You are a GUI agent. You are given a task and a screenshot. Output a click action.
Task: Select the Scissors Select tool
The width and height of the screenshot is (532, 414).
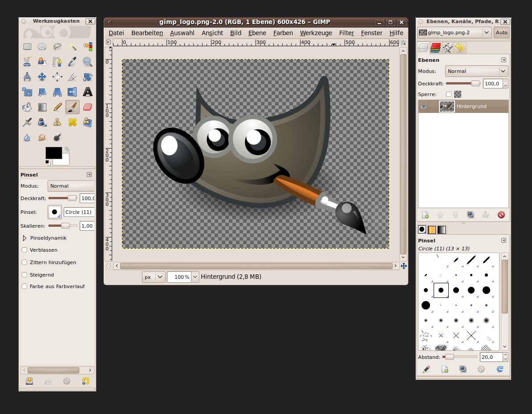[27, 62]
